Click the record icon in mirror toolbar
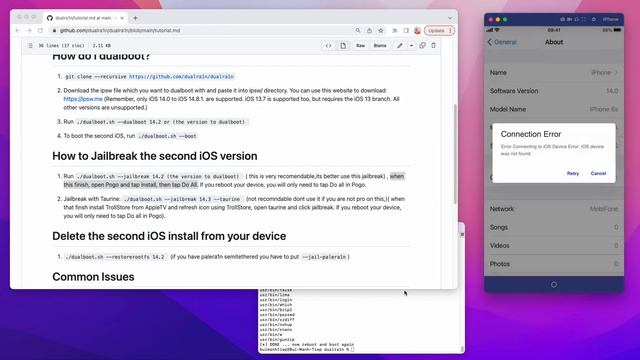Viewport: 640px width, 360px height. [x=569, y=19]
